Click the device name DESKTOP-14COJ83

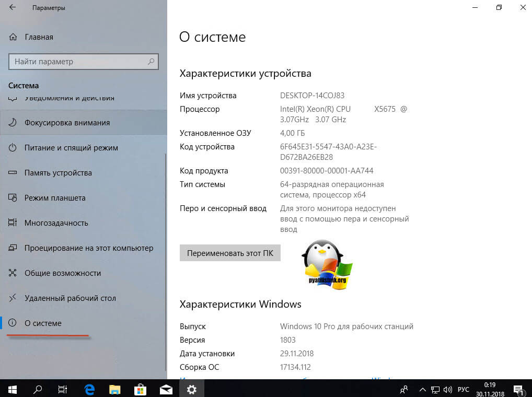coord(312,96)
